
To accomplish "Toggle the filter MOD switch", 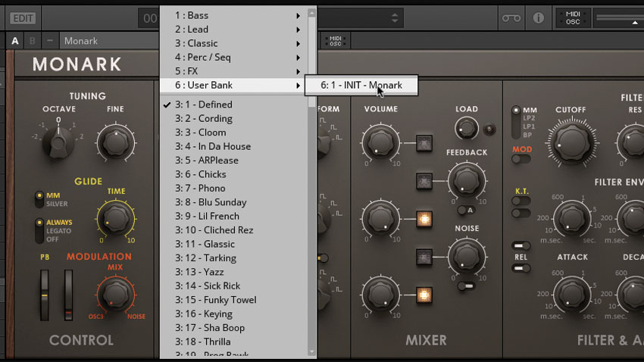I will pos(521,159).
